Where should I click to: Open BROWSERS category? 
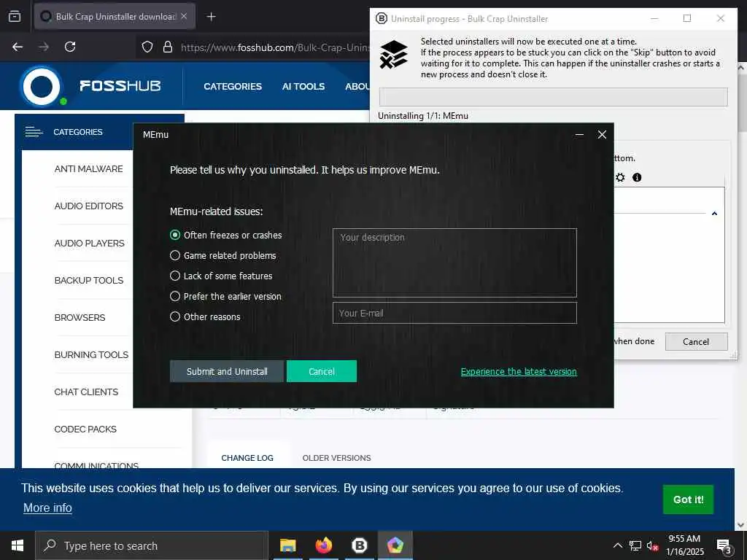[80, 318]
